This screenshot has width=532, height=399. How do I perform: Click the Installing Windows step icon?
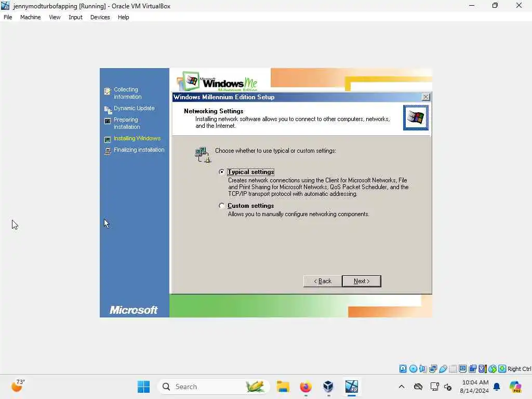point(108,140)
